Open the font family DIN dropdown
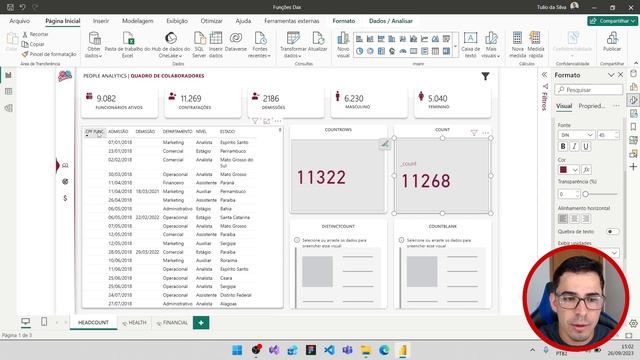The width and height of the screenshot is (640, 360). coord(576,135)
